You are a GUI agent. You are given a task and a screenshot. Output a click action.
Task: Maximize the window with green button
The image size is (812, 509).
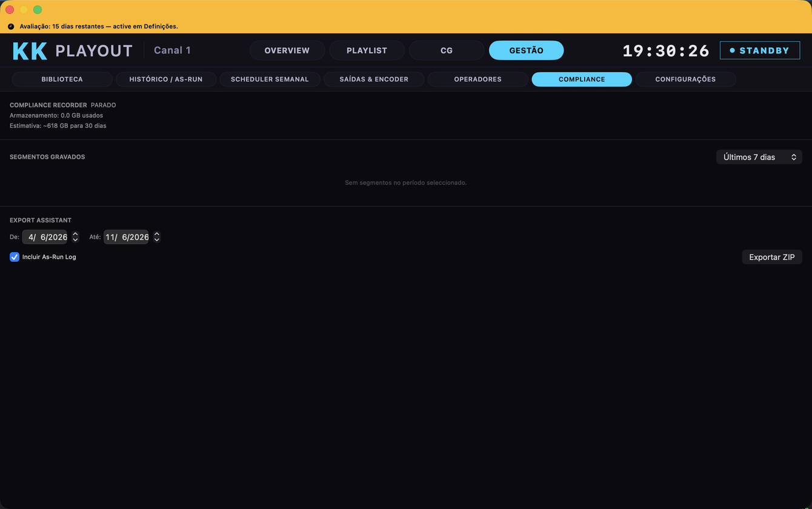click(x=38, y=10)
